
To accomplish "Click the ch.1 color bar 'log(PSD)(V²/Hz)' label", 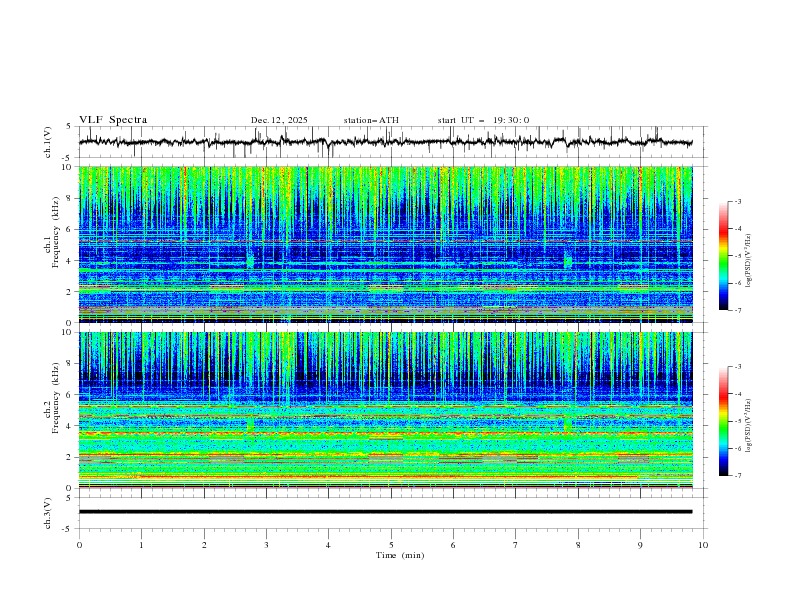I will click(749, 261).
